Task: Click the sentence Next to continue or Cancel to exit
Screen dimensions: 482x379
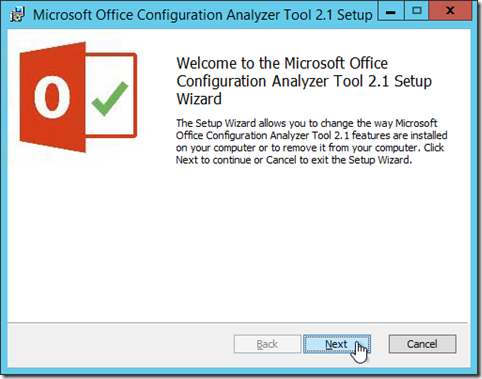Action: [294, 160]
